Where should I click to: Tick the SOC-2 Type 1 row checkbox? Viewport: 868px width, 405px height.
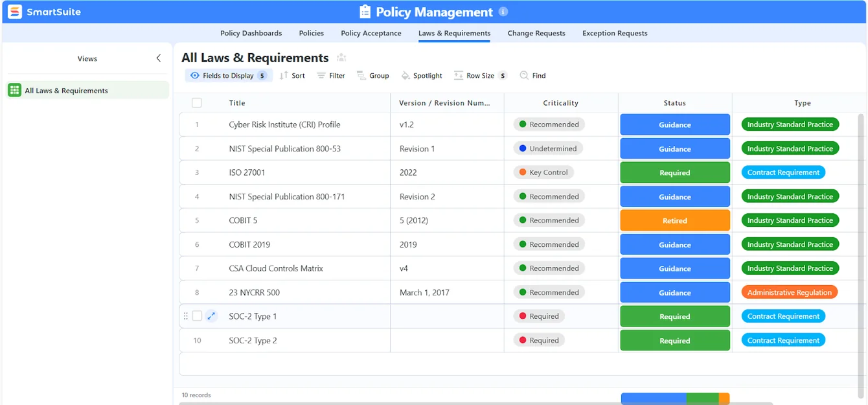197,316
